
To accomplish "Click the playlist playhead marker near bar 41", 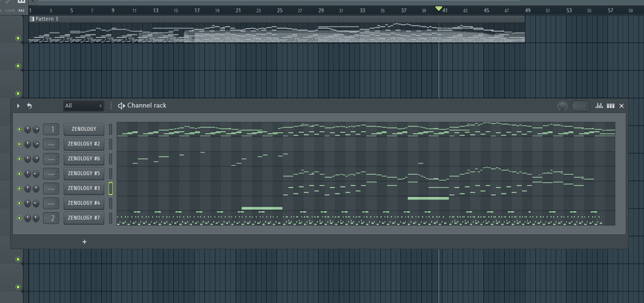I will pos(439,8).
